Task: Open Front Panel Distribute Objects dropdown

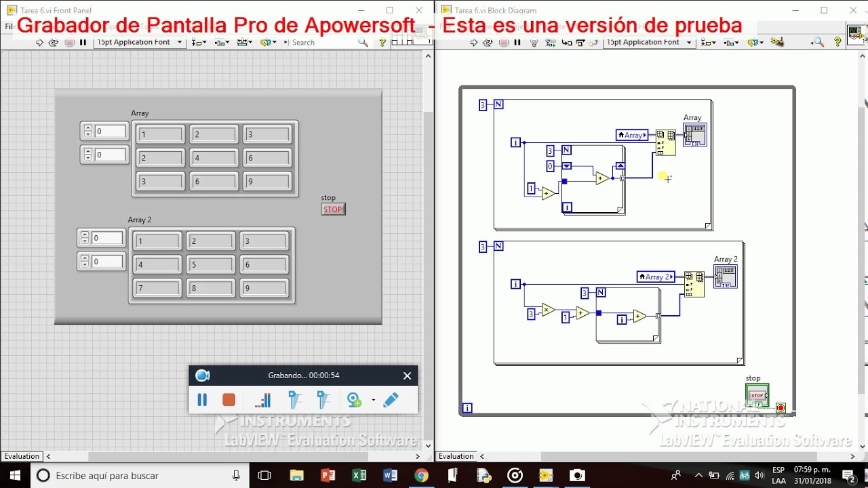Action: point(222,43)
